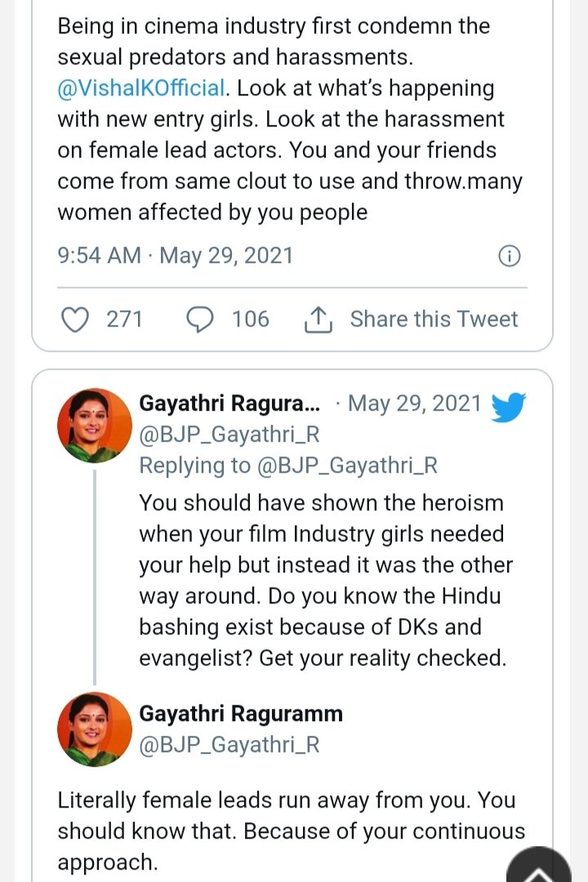This screenshot has height=882, width=588.
Task: Click the truncated "Gayathri Ragura..." display name
Action: [x=229, y=403]
